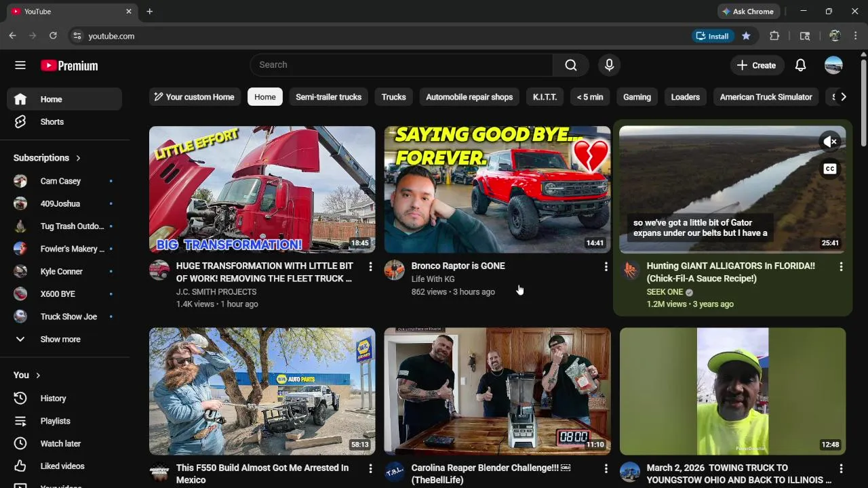868x488 pixels.
Task: View site information icon in address bar
Action: click(77, 36)
